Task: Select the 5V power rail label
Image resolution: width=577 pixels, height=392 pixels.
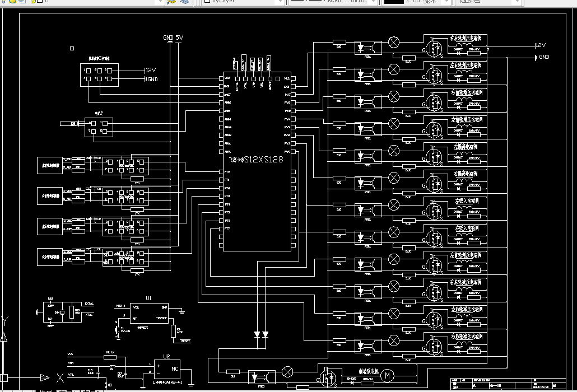Action: (179, 38)
